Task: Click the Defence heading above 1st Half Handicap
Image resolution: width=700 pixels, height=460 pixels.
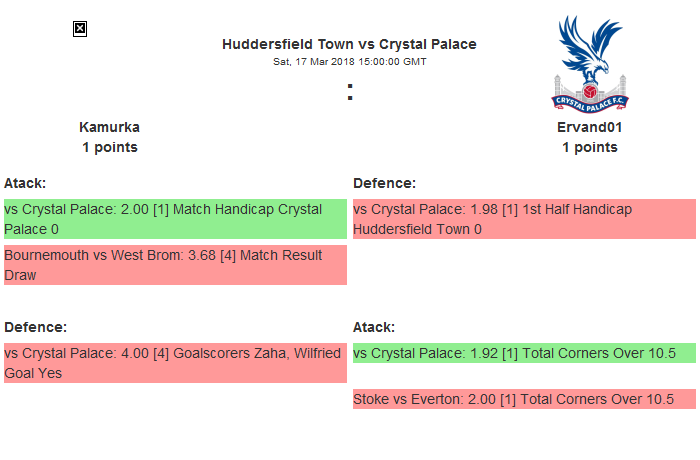Action: [x=384, y=183]
